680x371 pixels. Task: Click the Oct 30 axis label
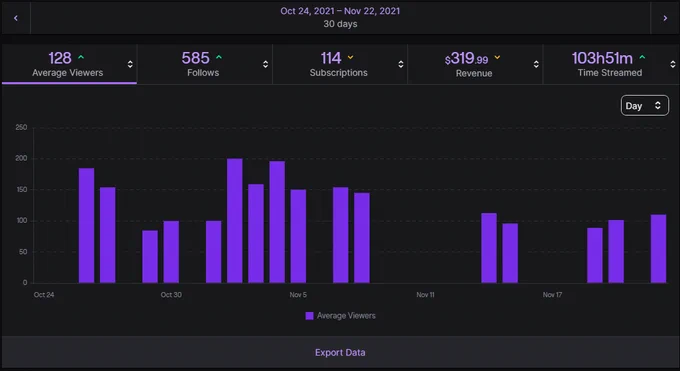(171, 295)
